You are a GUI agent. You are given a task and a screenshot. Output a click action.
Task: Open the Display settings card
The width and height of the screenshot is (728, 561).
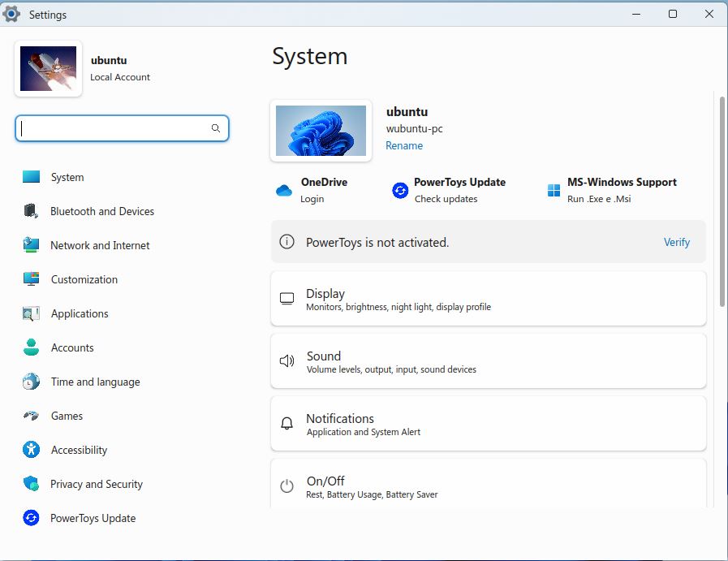click(488, 299)
